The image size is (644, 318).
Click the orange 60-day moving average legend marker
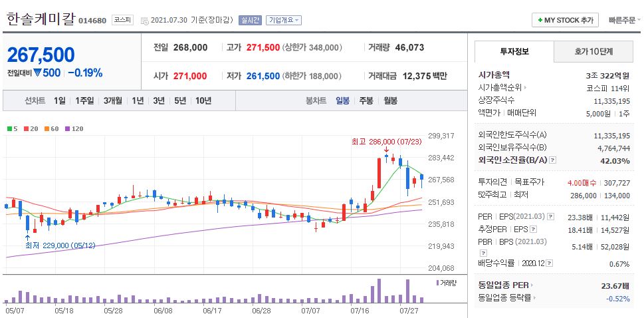(47, 129)
